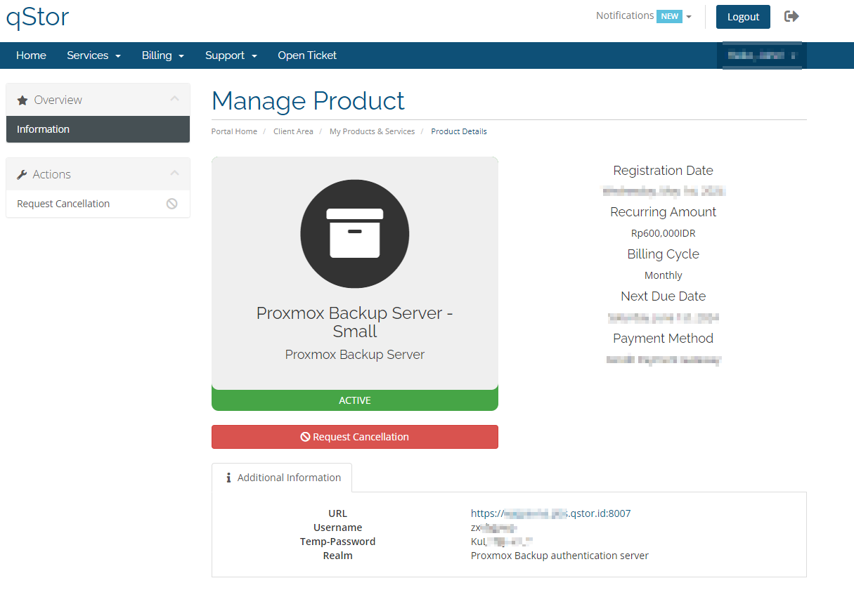The height and width of the screenshot is (616, 854).
Task: Click the URL label in Additional Information
Action: 338,513
